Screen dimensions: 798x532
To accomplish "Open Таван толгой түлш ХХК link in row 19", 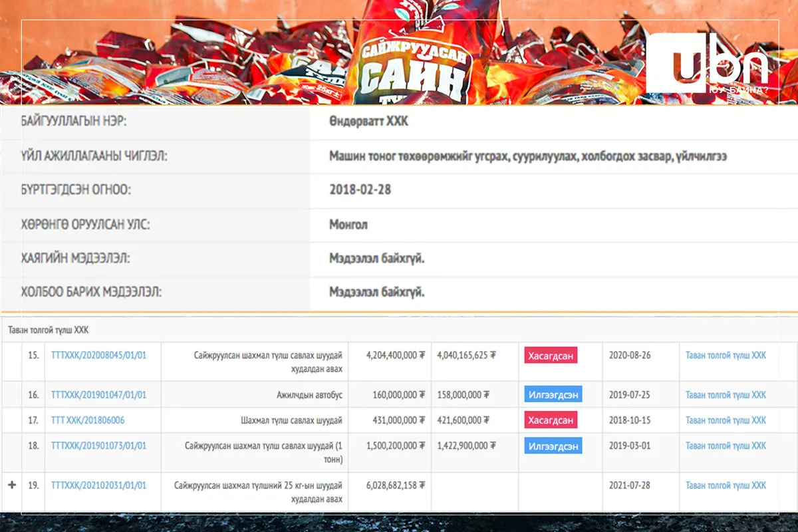I will point(726,485).
